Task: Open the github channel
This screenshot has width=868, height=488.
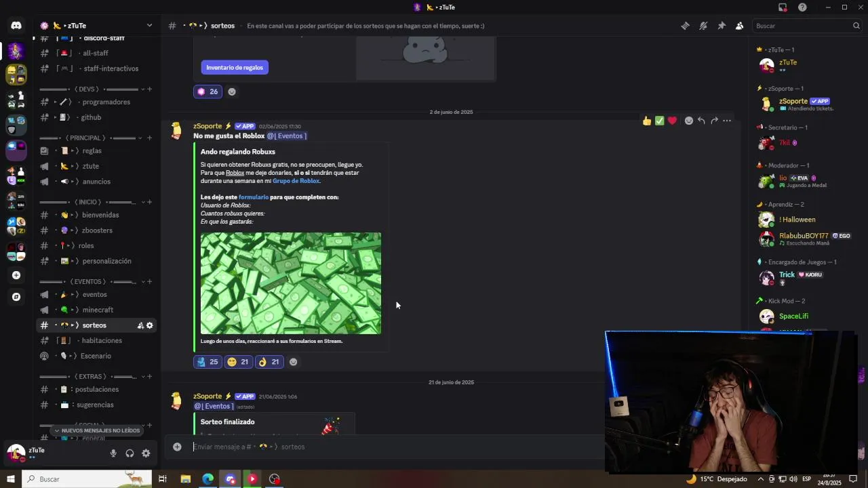Action: coord(96,117)
